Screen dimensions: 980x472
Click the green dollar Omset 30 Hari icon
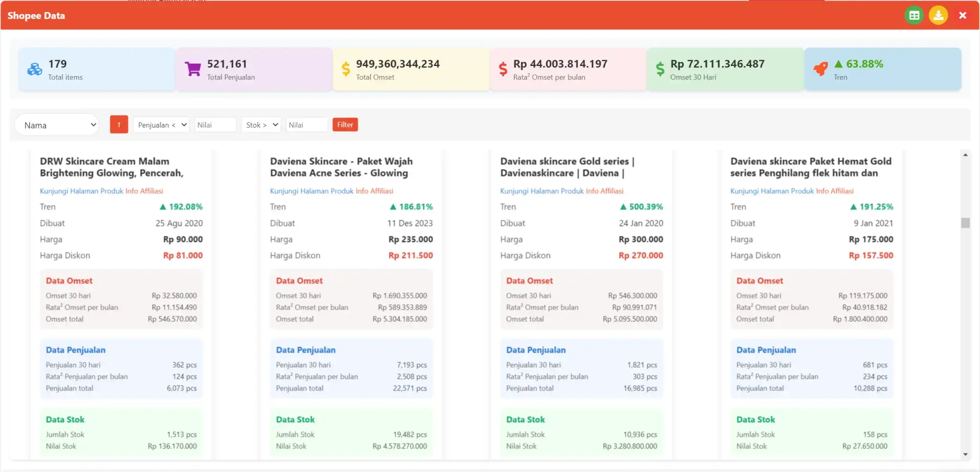660,69
